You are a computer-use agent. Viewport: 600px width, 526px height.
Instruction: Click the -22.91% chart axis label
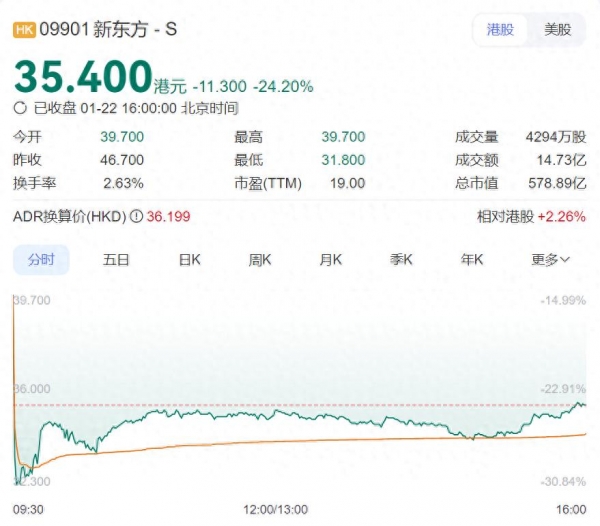point(563,389)
